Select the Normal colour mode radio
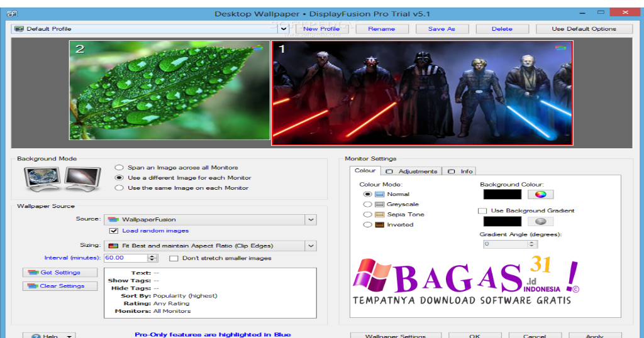The image size is (644, 338). click(367, 194)
